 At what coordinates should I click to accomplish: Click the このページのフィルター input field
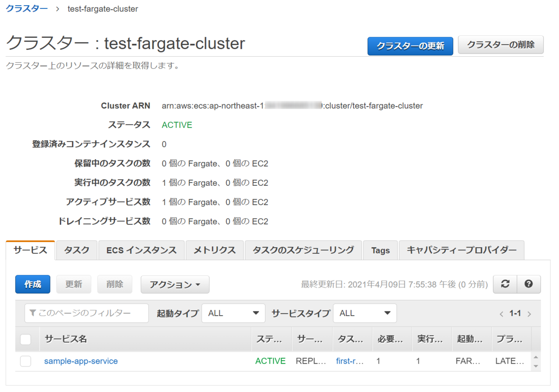pos(87,313)
